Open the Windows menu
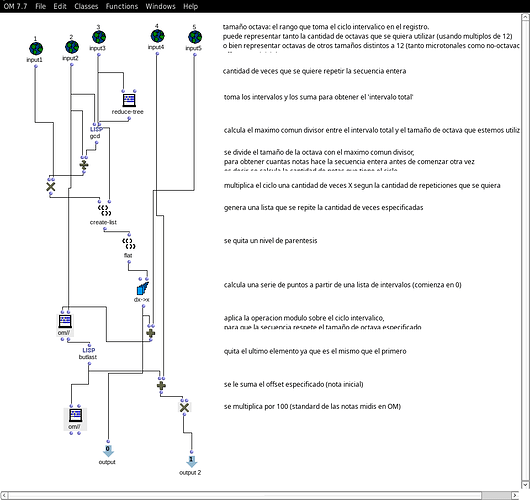This screenshot has height=500, width=530. (160, 6)
